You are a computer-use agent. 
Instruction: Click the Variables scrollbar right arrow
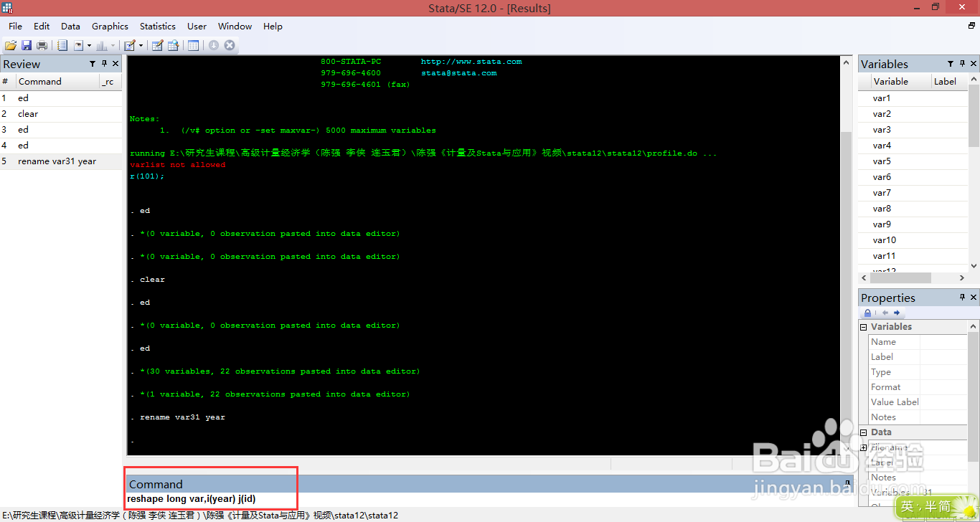(x=962, y=277)
